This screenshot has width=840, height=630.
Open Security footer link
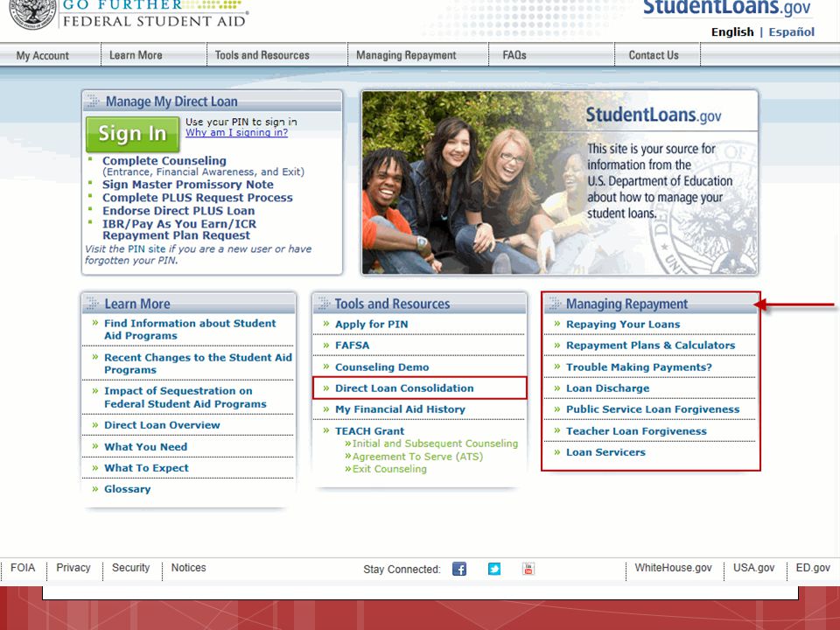[x=130, y=568]
